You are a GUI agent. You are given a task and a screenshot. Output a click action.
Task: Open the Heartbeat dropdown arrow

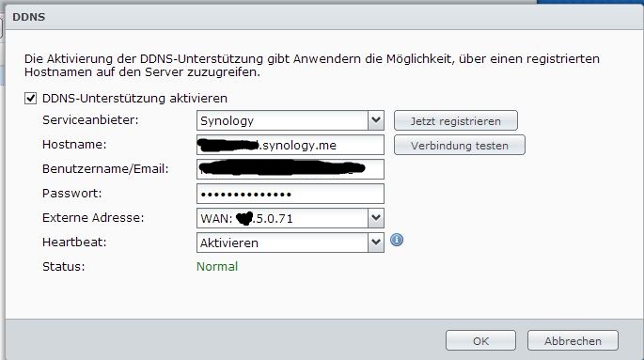coord(376,243)
